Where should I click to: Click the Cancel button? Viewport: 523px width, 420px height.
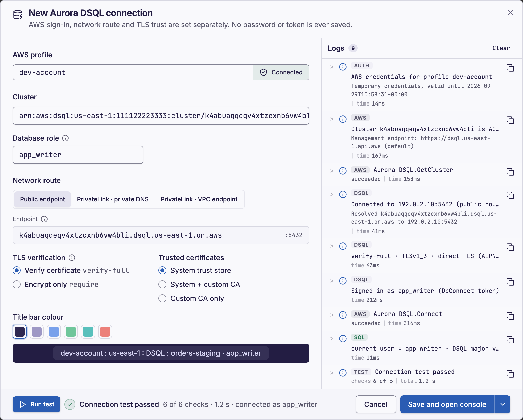(376, 404)
